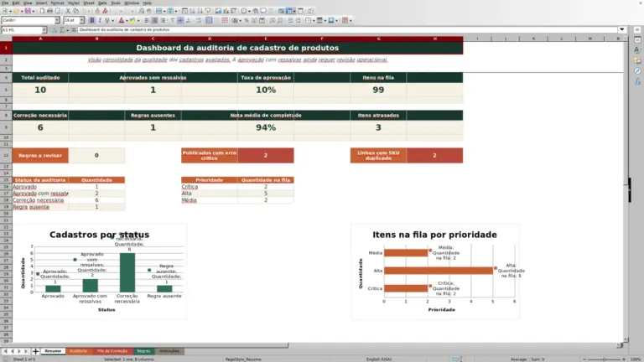Click the Copy icon in toolbar
The width and height of the screenshot is (644, 362).
click(75, 11)
